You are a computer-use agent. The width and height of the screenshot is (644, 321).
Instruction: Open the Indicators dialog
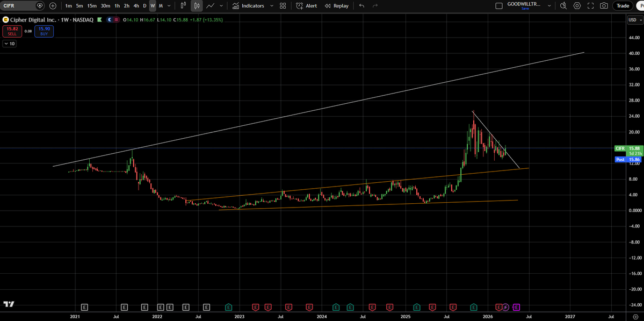coord(248,6)
